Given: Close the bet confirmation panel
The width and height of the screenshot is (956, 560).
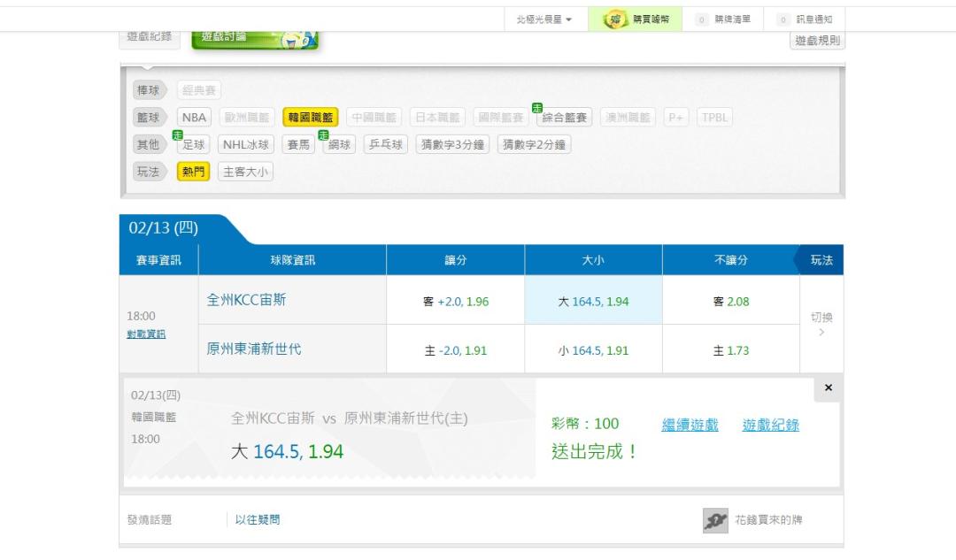Looking at the screenshot, I should point(828,387).
